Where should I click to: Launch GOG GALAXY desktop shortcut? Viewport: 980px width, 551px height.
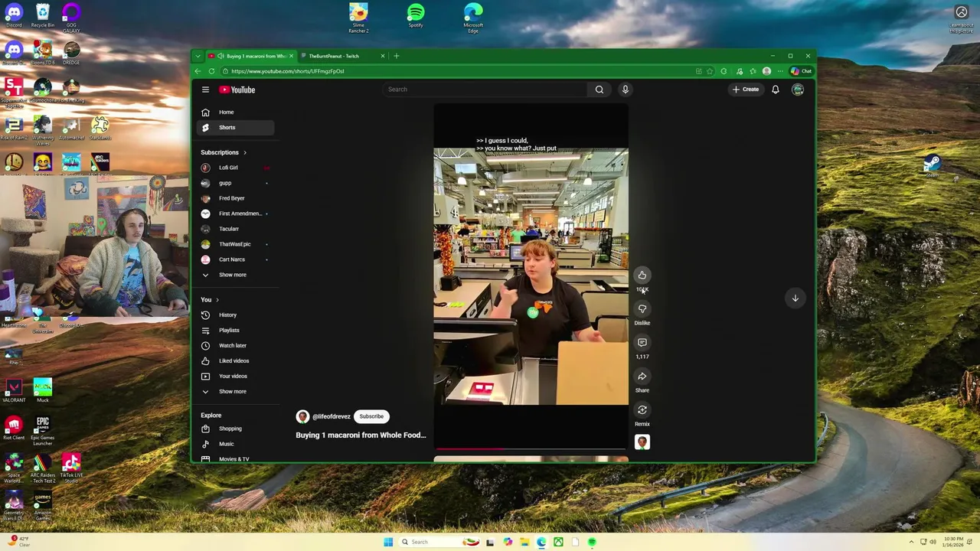point(71,17)
